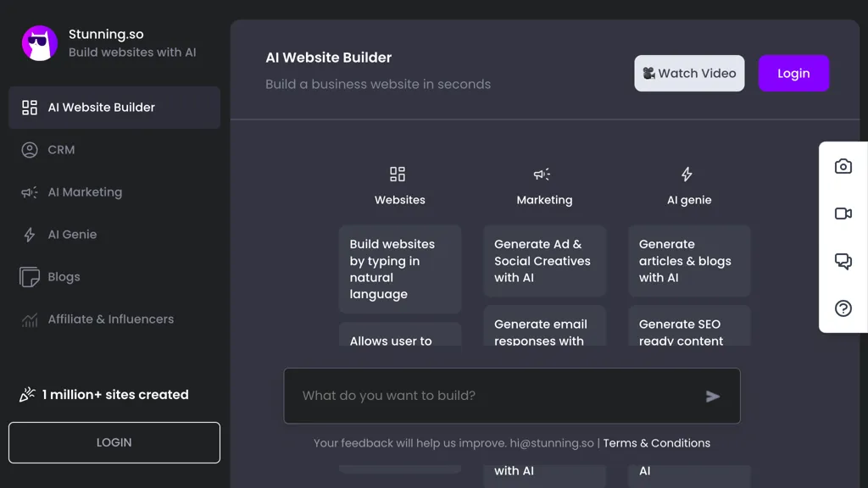868x488 pixels.
Task: Open Affiliate & Influencers section
Action: click(110, 319)
